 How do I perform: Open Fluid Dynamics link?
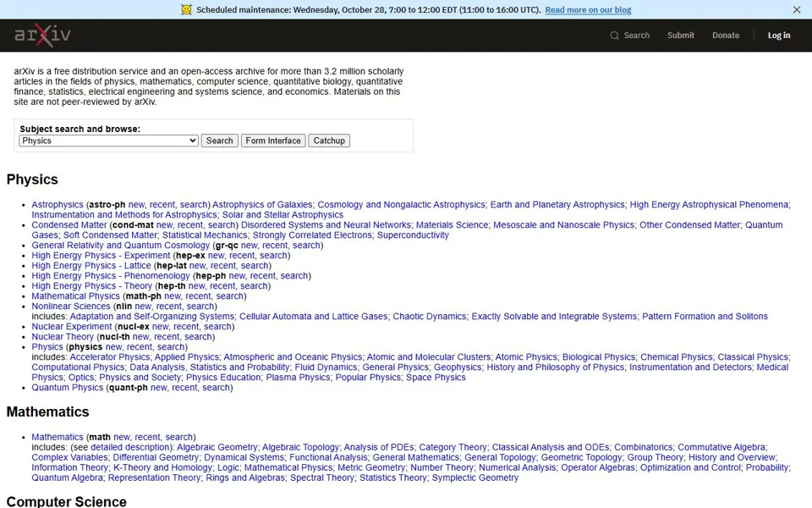coord(326,367)
